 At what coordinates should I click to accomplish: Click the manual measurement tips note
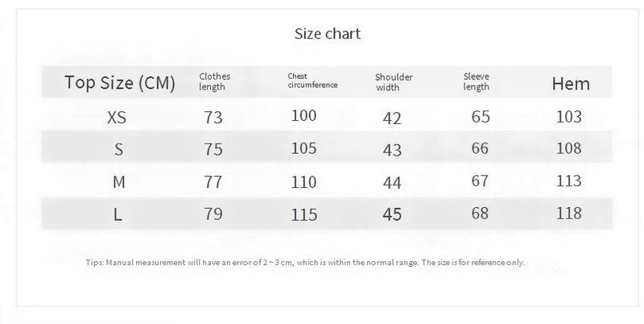(x=304, y=262)
